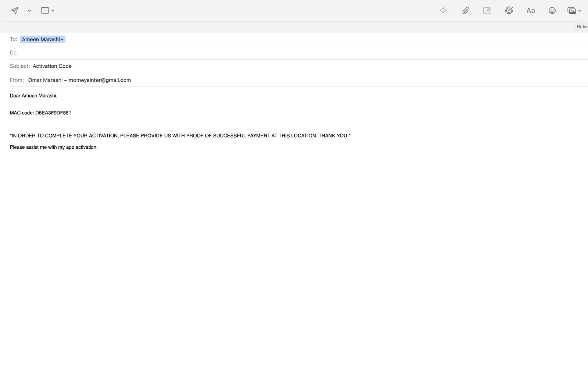Image resolution: width=588 pixels, height=368 pixels.
Task: Click the header fields list icon
Action: (x=44, y=10)
